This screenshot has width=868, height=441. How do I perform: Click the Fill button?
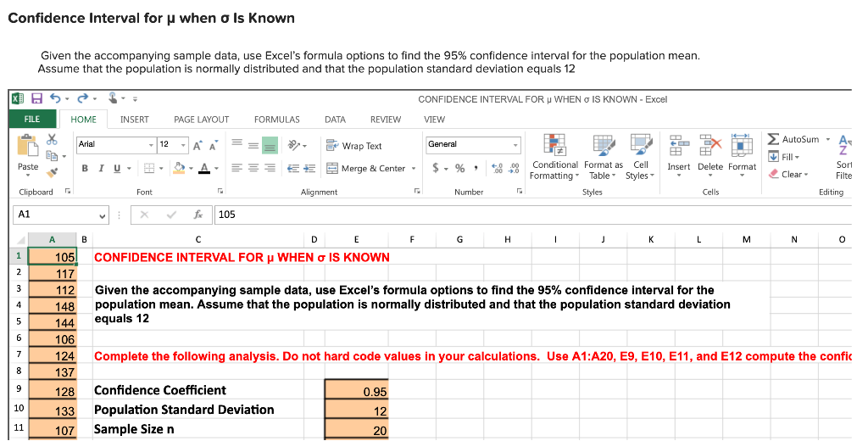(784, 157)
